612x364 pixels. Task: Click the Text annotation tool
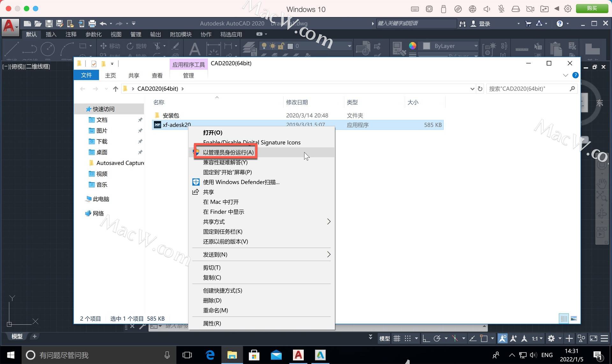[x=194, y=48]
